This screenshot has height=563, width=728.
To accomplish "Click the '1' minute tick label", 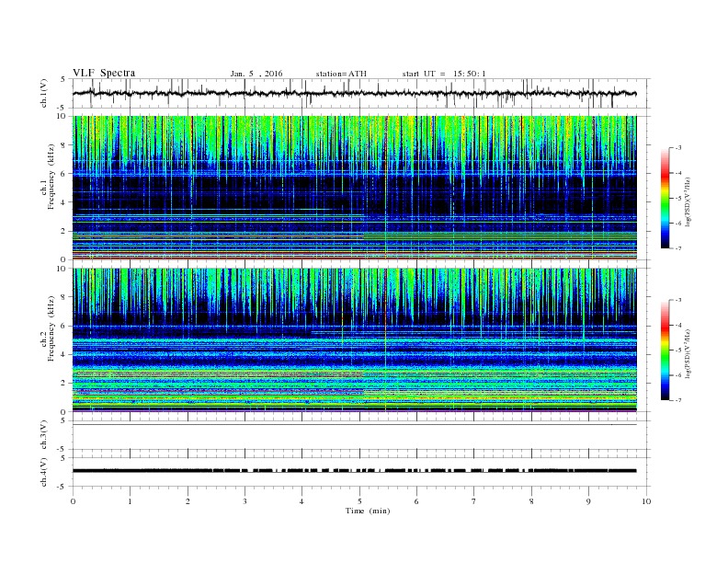I will (x=130, y=501).
